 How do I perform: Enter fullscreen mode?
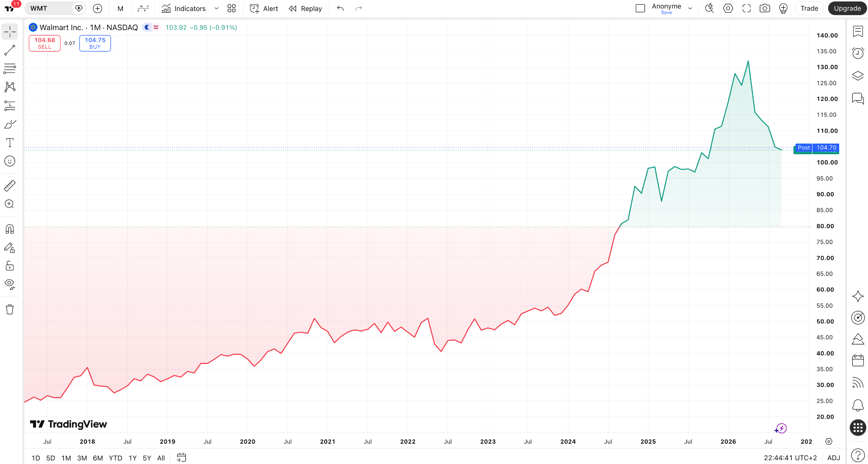(x=746, y=8)
